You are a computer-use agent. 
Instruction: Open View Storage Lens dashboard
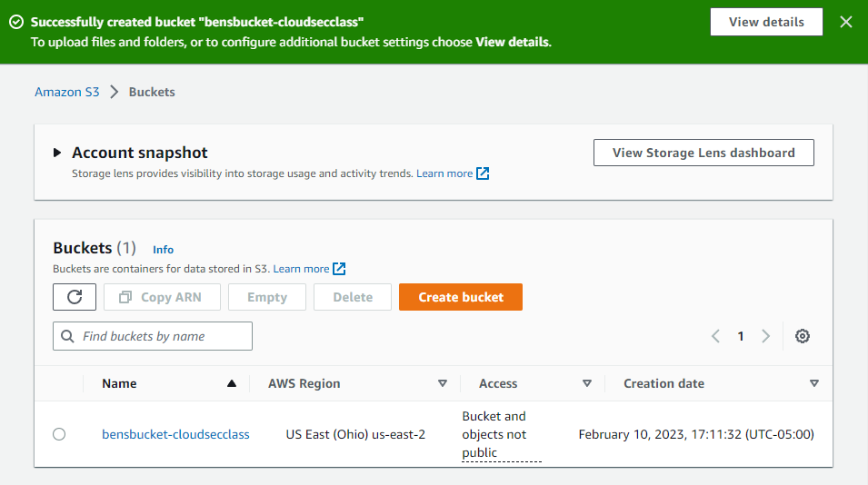tap(703, 153)
